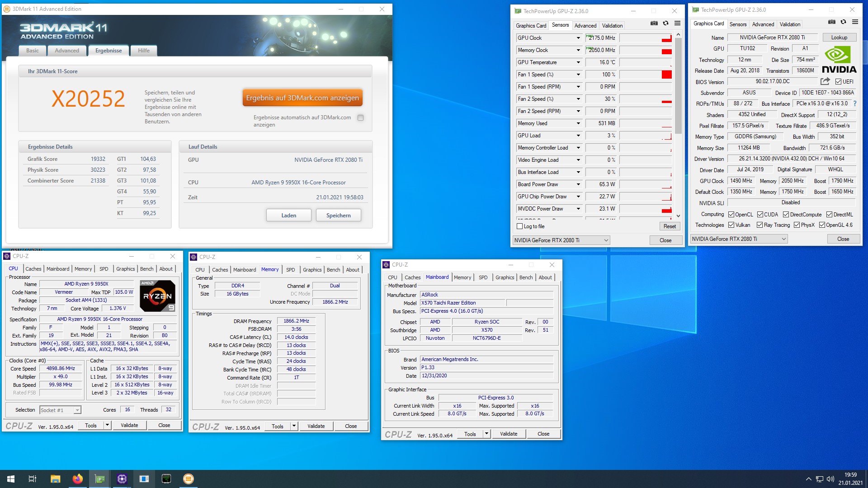
Task: Click the 3DMark orange taskbar icon
Action: point(189,479)
